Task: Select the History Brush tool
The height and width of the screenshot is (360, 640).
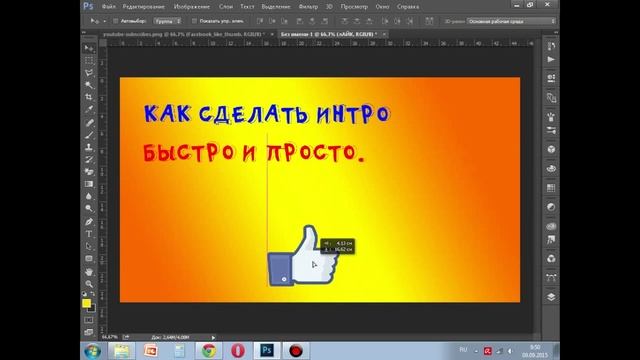Action: 89,159
